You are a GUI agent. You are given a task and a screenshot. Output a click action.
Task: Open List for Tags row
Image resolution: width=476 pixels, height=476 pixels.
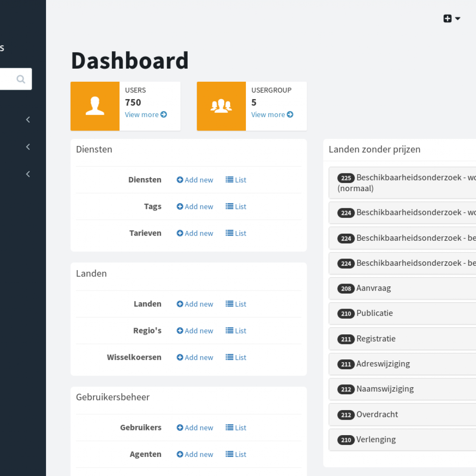pyautogui.click(x=236, y=207)
